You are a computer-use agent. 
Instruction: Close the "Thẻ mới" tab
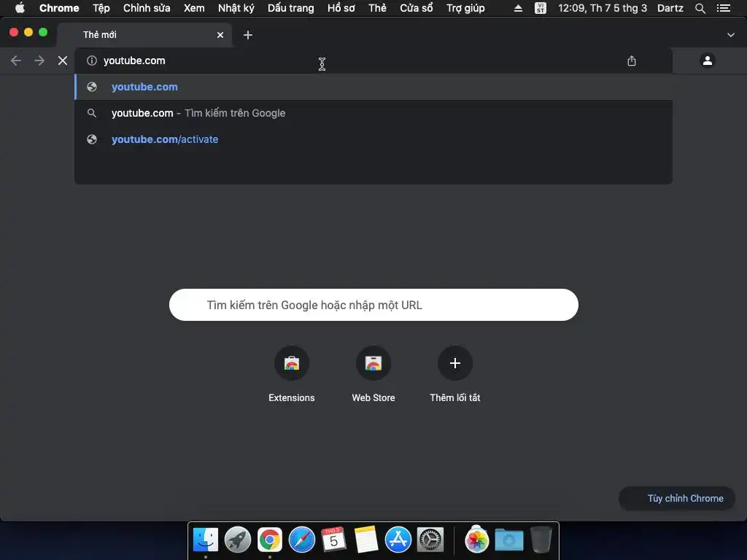tap(220, 35)
